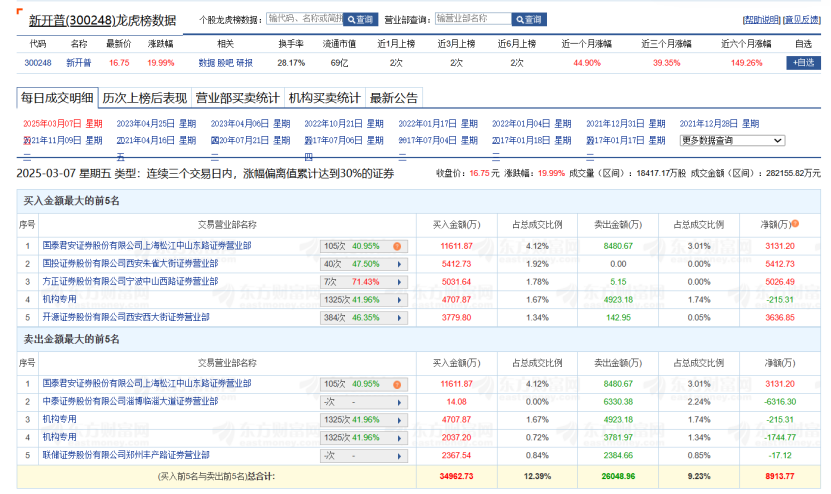
Task: Click the magnifier search button for stock lookup
Action: (x=360, y=19)
